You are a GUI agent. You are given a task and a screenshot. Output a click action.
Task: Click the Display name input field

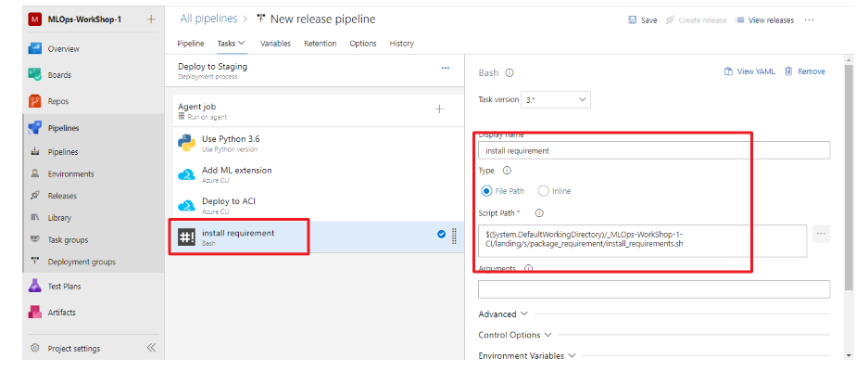click(x=654, y=150)
